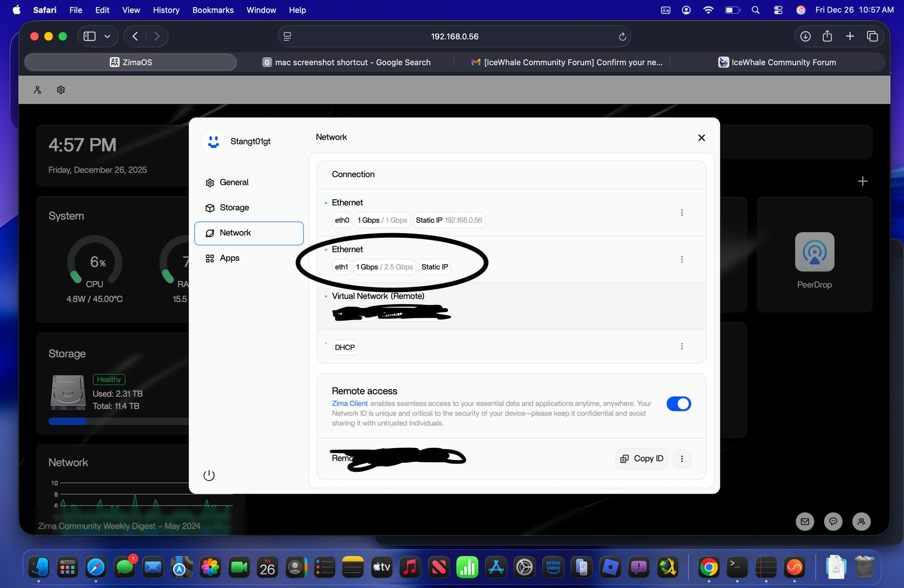Click the Safari address bar
This screenshot has width=904, height=588.
[x=454, y=37]
